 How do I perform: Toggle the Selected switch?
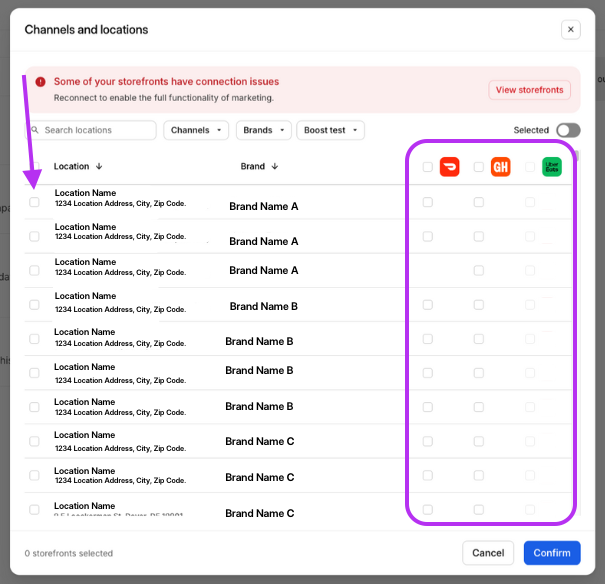568,130
